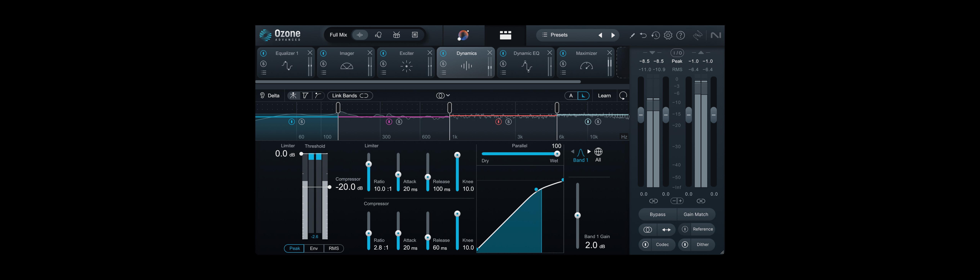
Task: Click the output gain up triangle
Action: click(701, 52)
